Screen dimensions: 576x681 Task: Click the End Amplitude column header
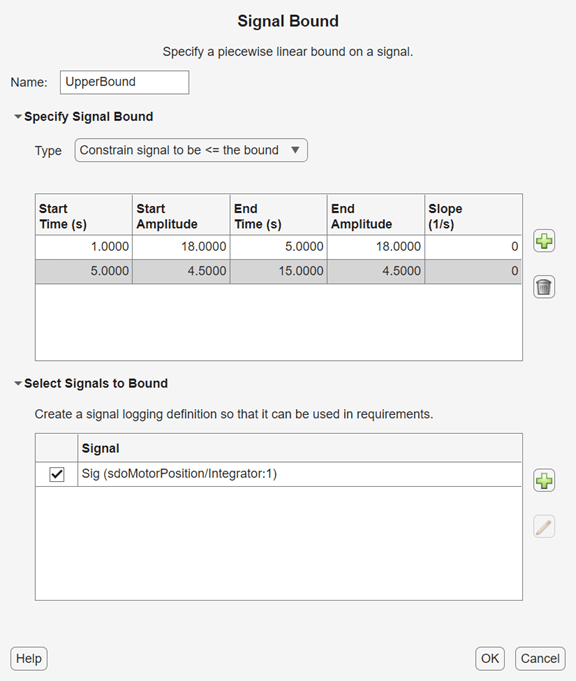[x=376, y=215]
